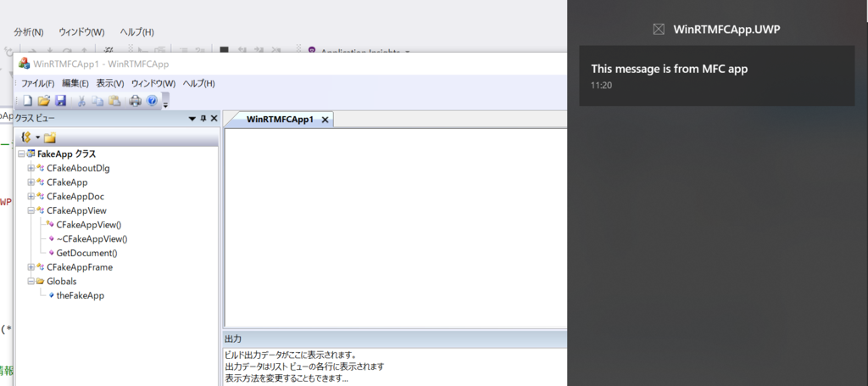Screen dimensions: 868x386
Task: Click the notification timestamp 11:20
Action: (601, 86)
